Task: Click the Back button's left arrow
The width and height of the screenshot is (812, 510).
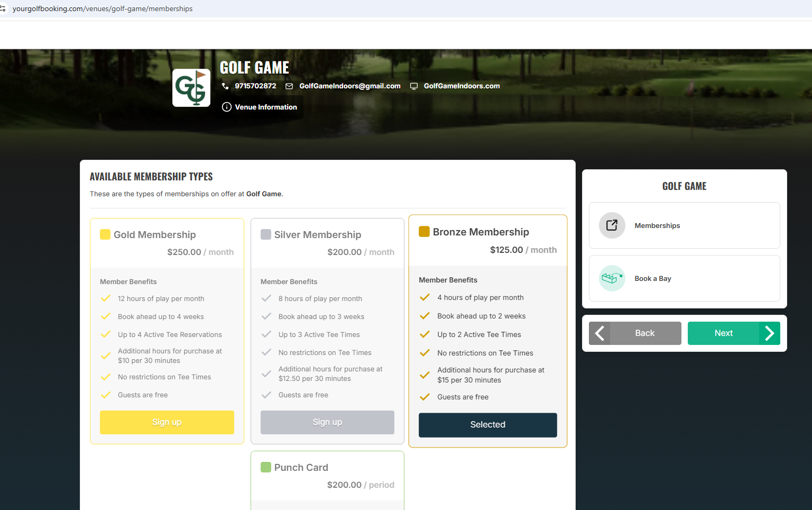Action: click(599, 333)
